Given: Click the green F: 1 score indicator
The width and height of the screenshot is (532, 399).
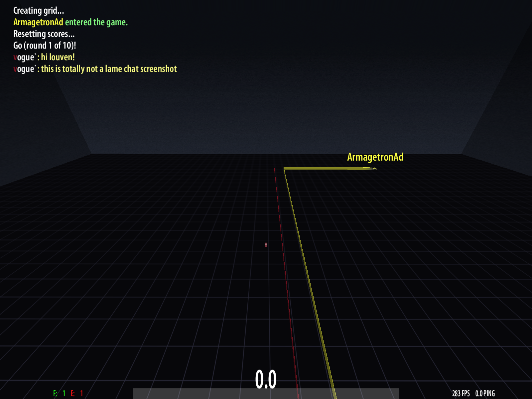Looking at the screenshot, I should [59, 393].
